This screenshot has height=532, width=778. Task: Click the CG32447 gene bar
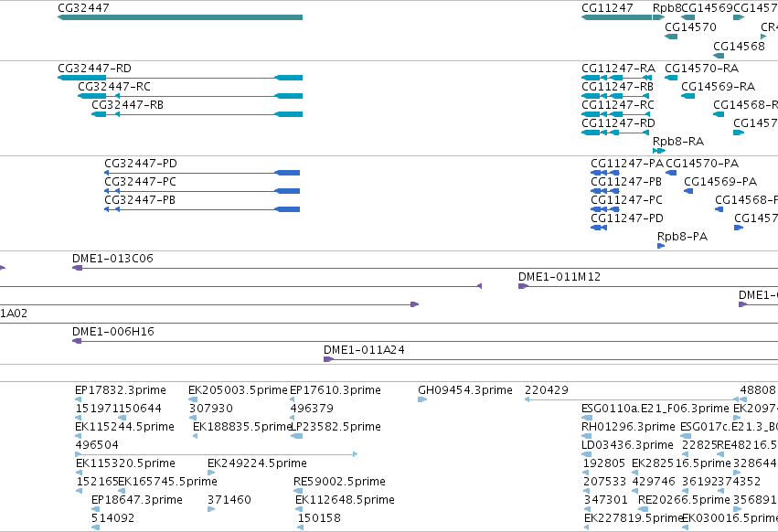[x=180, y=17]
